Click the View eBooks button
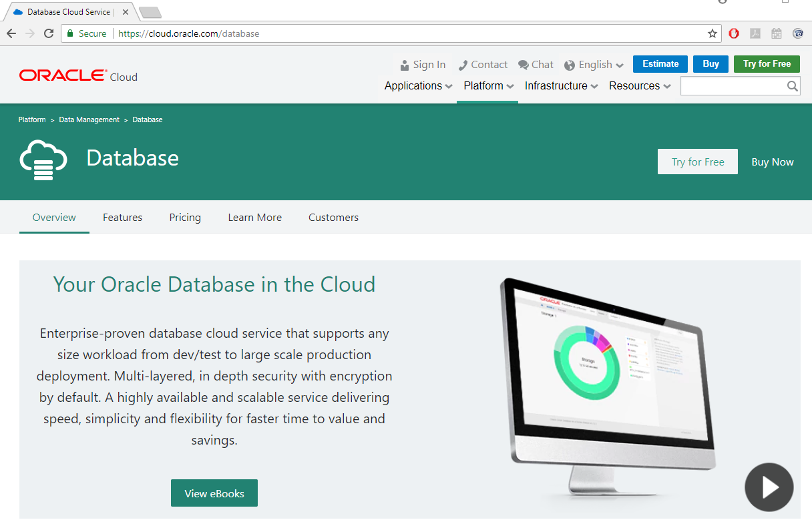812x522 pixels. pyautogui.click(x=214, y=493)
